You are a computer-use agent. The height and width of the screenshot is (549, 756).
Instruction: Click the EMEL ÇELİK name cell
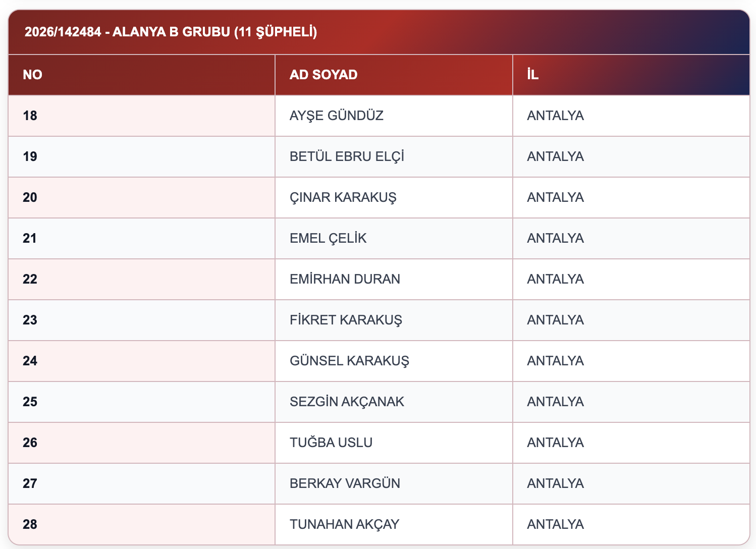pyautogui.click(x=394, y=238)
